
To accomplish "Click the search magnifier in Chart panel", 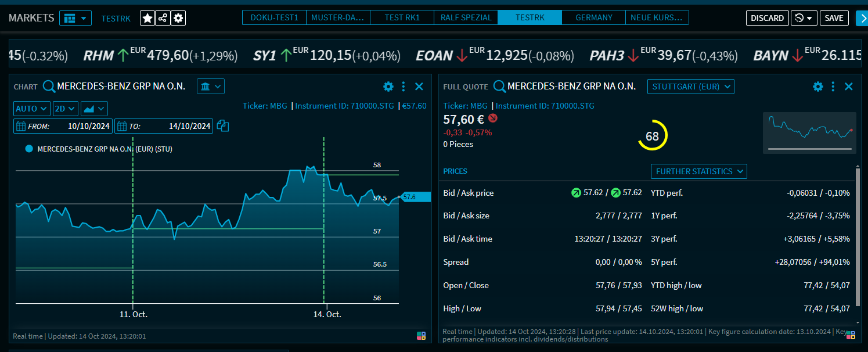I will coord(49,87).
